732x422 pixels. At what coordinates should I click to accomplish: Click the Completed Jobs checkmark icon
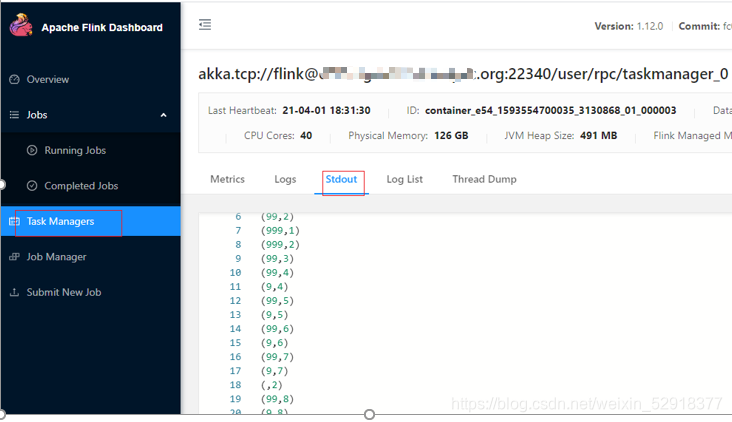point(32,186)
